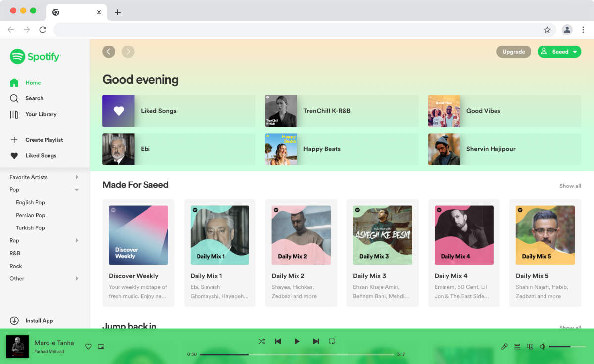Open the Daily Mix 2 cover
Screen dimensions: 594x364
tap(301, 235)
